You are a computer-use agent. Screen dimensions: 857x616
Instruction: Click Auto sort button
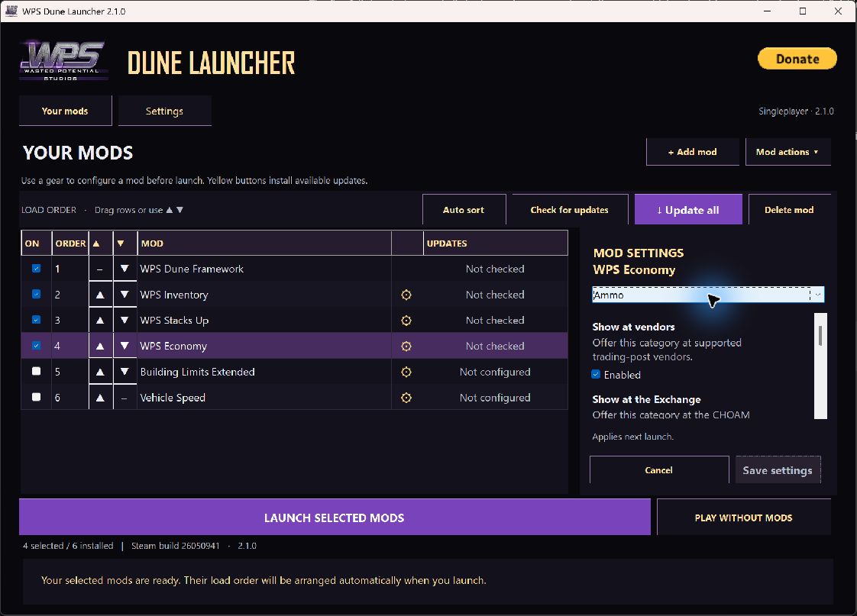[x=464, y=210]
